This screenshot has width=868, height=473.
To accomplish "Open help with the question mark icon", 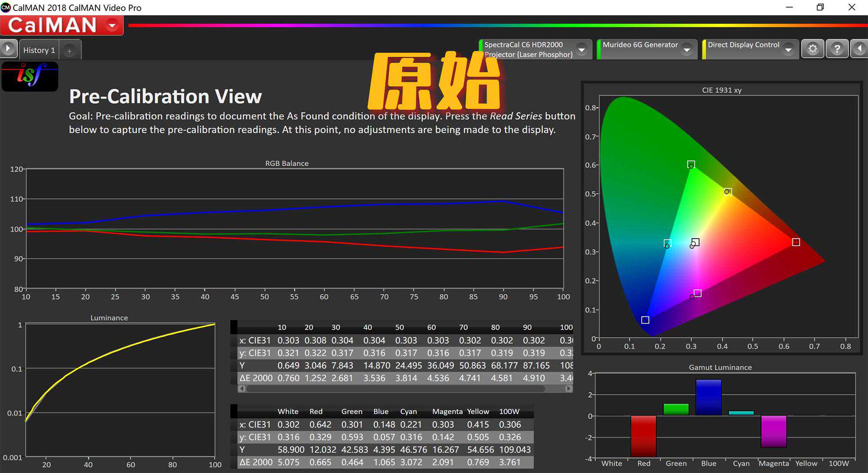I will (837, 49).
